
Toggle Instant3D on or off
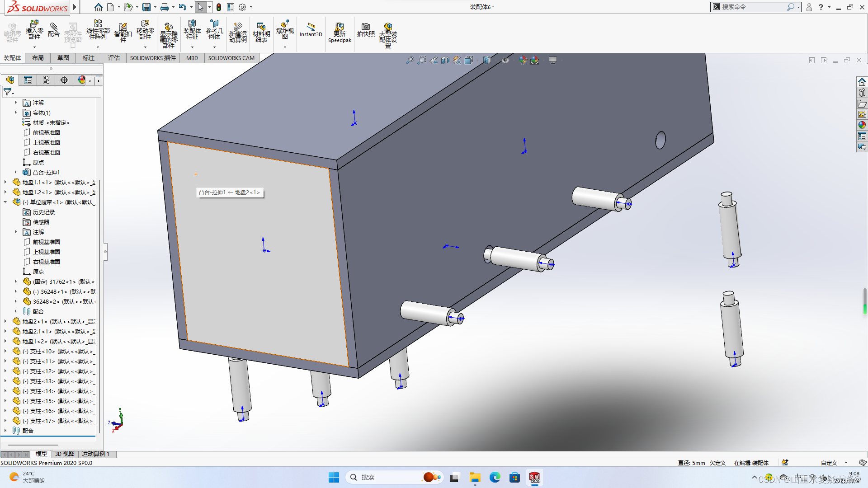point(311,32)
